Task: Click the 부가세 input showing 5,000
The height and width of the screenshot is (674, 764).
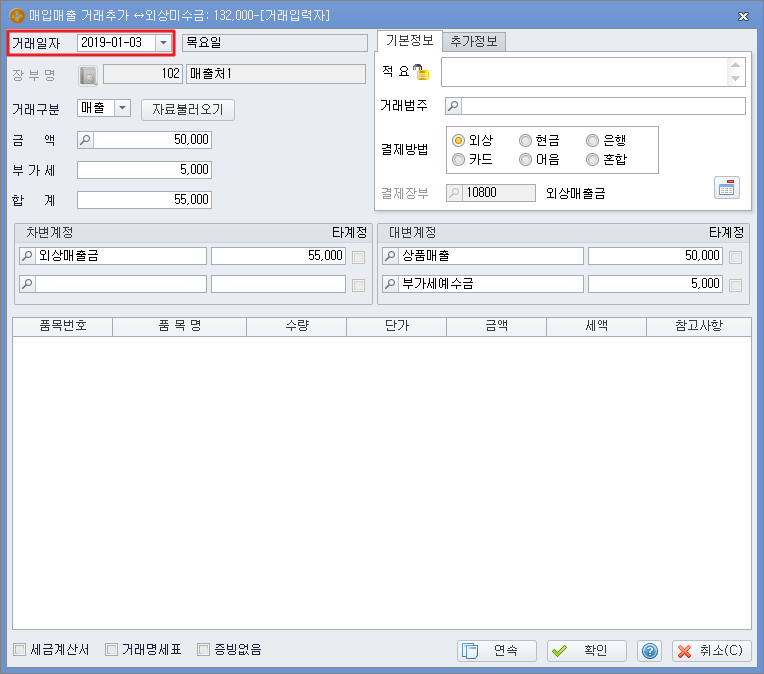Action: 144,170
